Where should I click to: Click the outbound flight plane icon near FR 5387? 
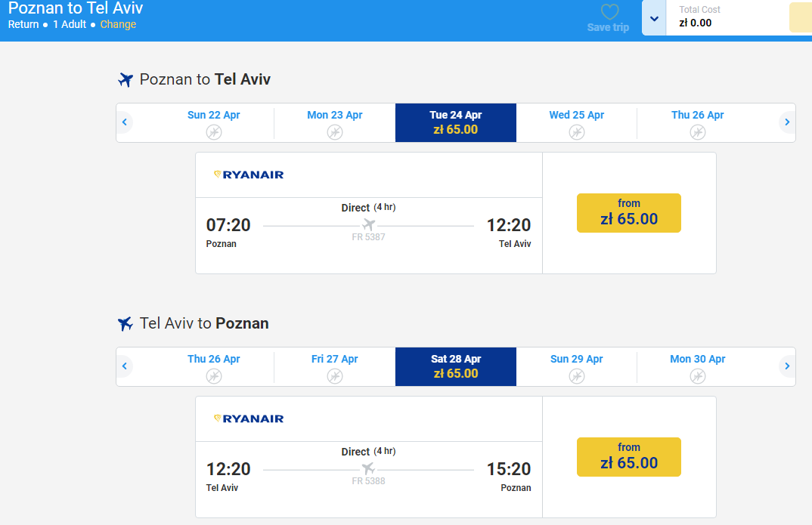368,224
